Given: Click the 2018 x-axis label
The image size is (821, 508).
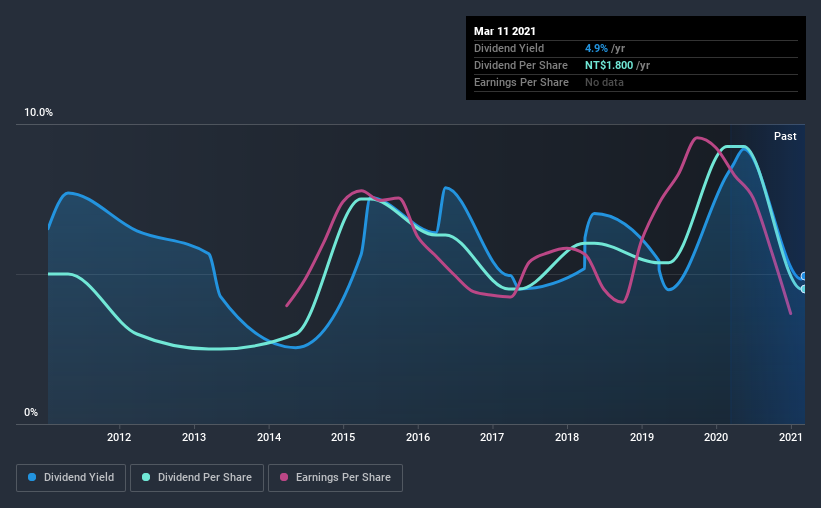Looking at the screenshot, I should tap(567, 437).
